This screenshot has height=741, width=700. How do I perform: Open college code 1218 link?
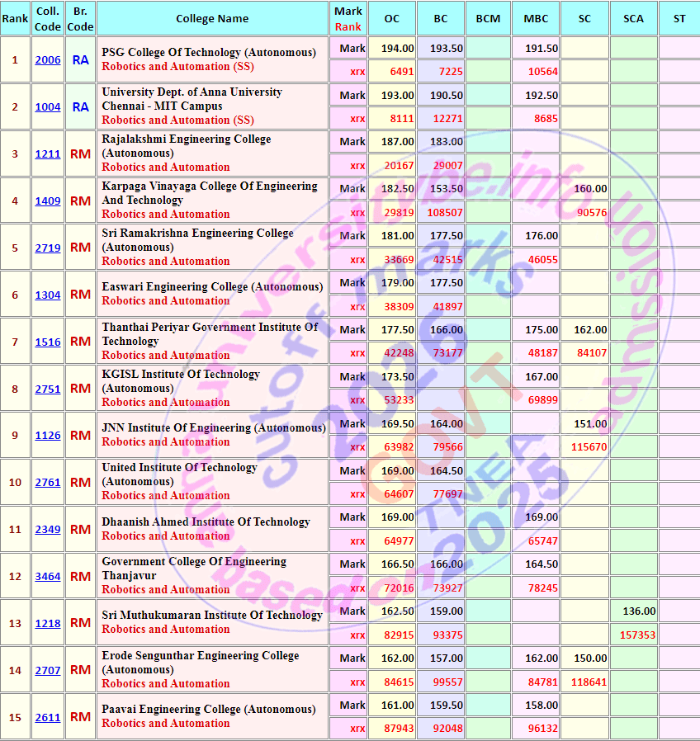coord(48,623)
